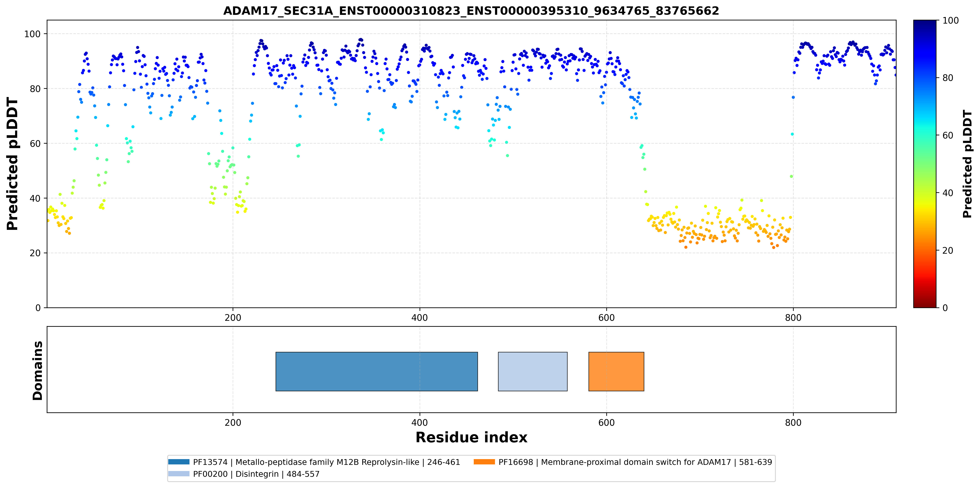Click the Domains axis label
Viewport: 980px width, 488px height.
pos(37,371)
